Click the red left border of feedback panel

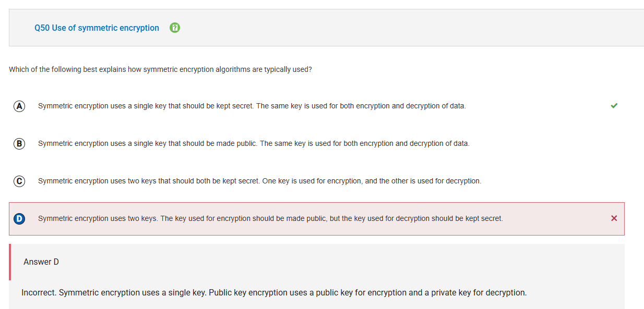[10, 262]
